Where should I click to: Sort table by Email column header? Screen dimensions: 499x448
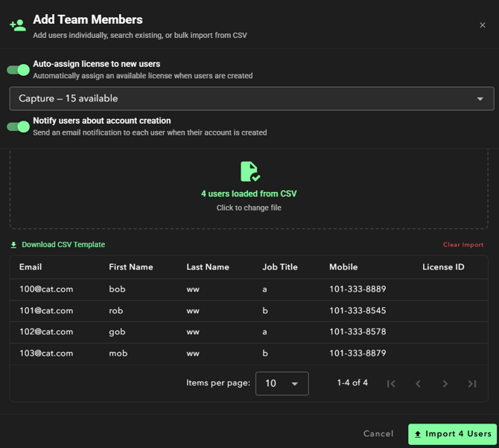31,267
